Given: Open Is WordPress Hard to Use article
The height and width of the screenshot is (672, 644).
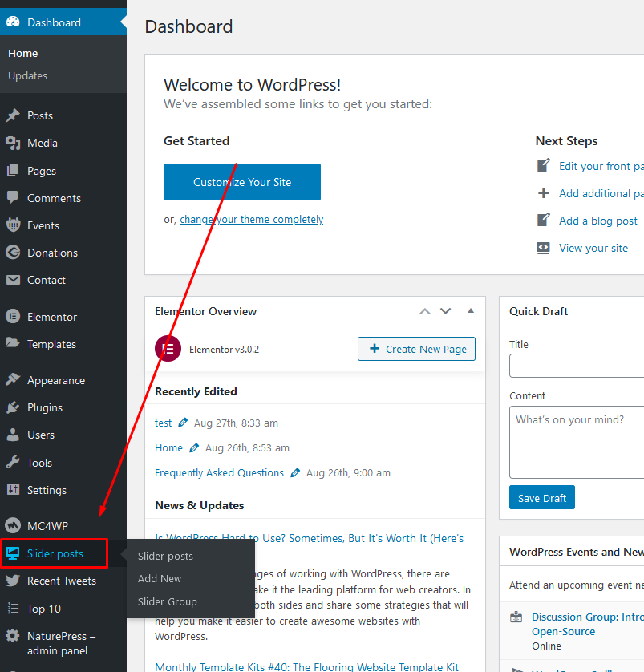Looking at the screenshot, I should tap(309, 538).
